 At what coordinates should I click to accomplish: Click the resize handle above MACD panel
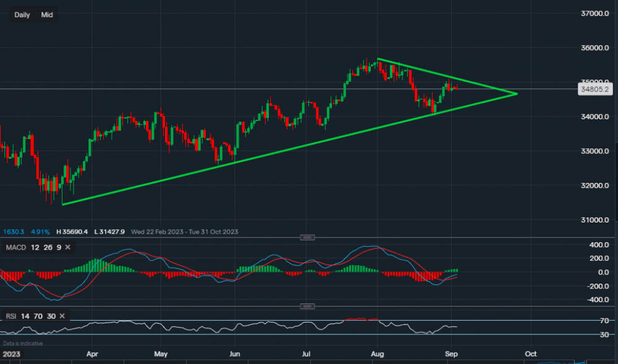point(307,237)
